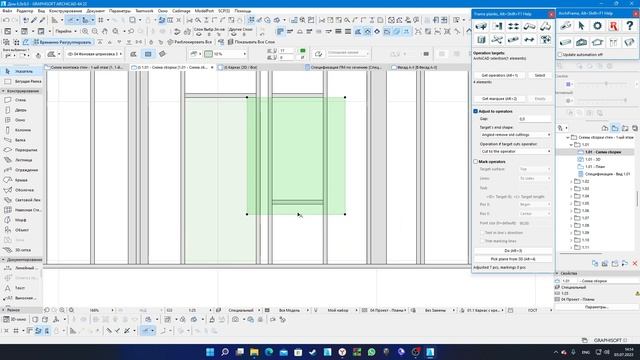Click the zoom in magnifier toolbar icon
640x360 pixels.
(85, 31)
